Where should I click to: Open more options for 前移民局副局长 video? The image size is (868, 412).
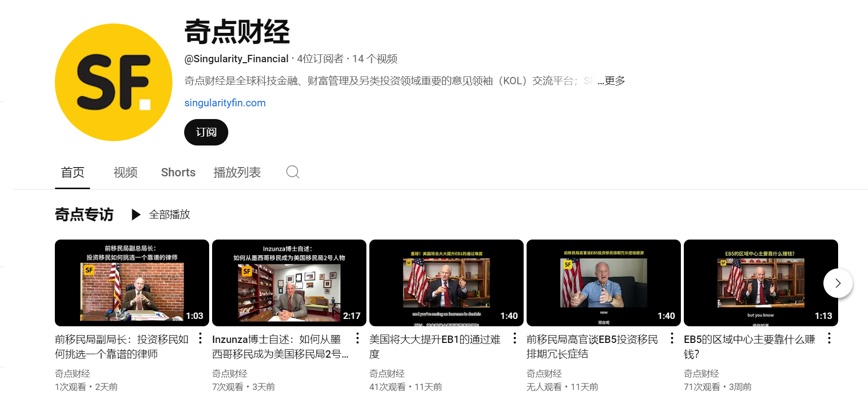200,338
